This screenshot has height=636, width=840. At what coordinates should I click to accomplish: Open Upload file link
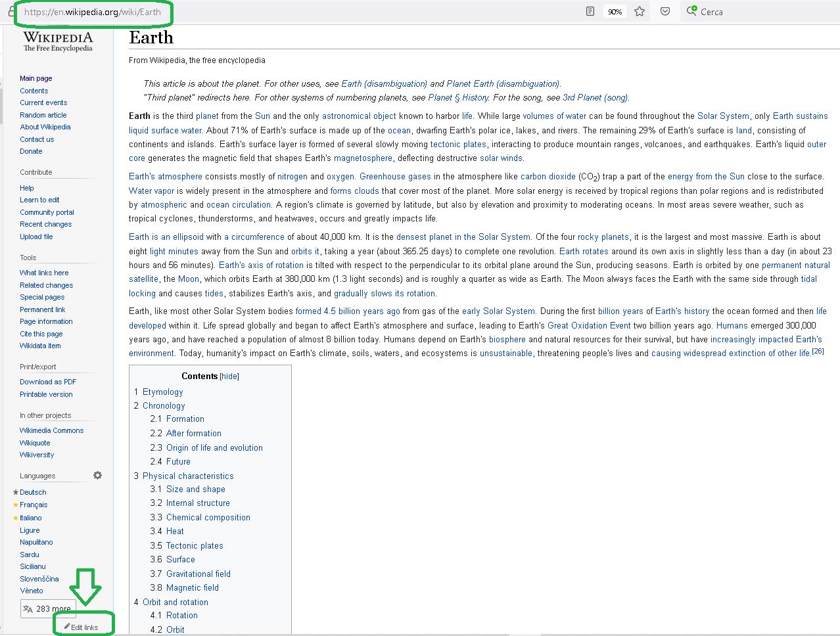point(36,237)
